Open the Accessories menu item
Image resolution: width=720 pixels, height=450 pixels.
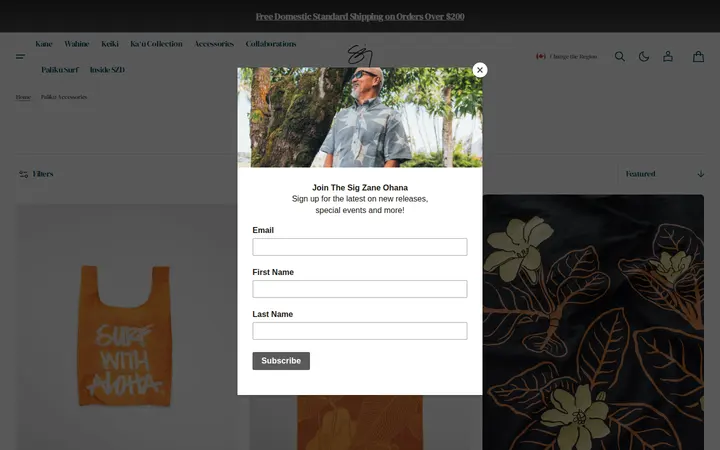pyautogui.click(x=214, y=44)
